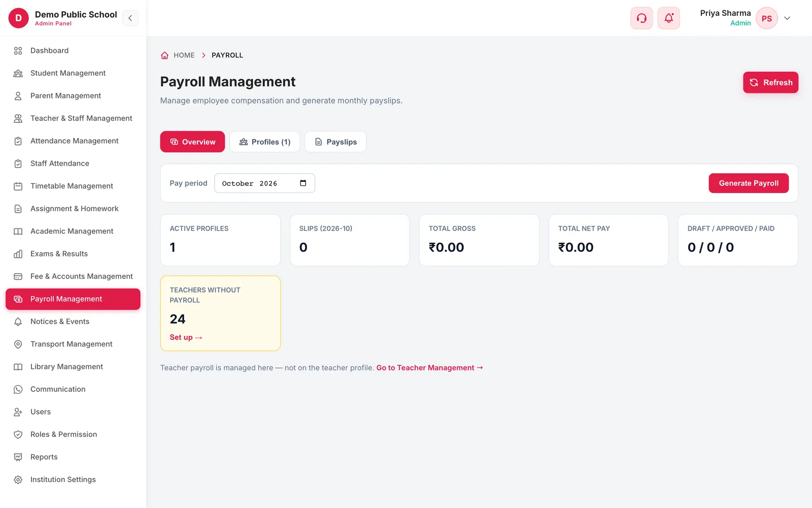
Task: Click the HOME breadcrumb link
Action: [x=184, y=55]
